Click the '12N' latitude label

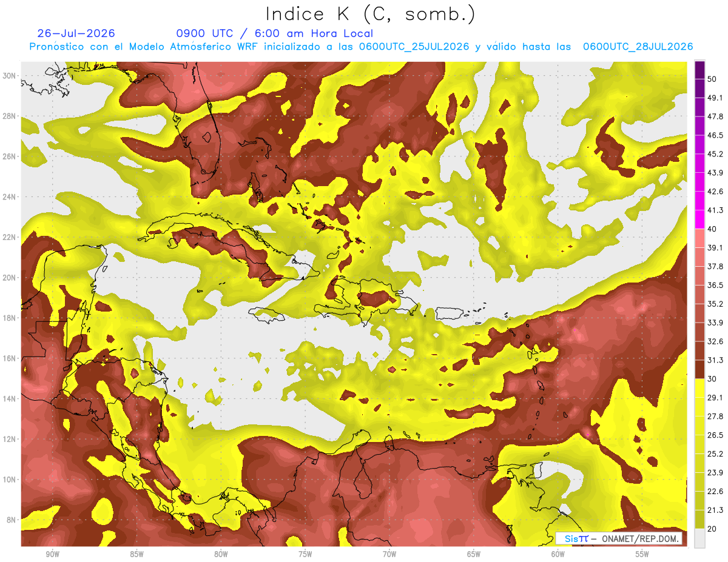pyautogui.click(x=10, y=439)
